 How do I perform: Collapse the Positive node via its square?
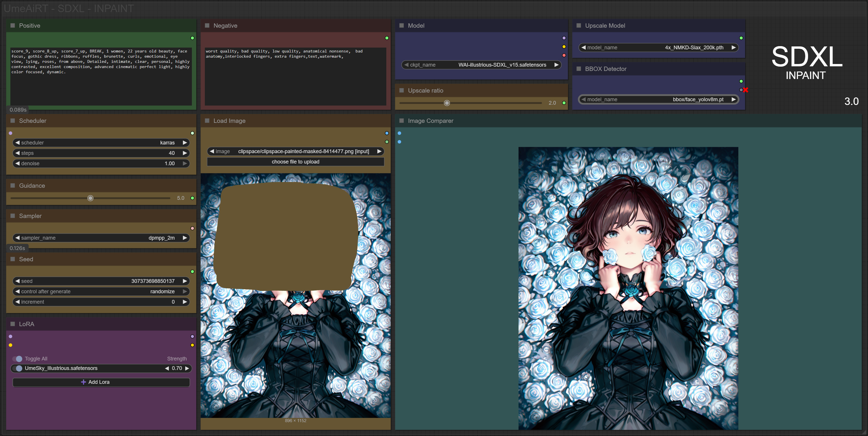(13, 26)
